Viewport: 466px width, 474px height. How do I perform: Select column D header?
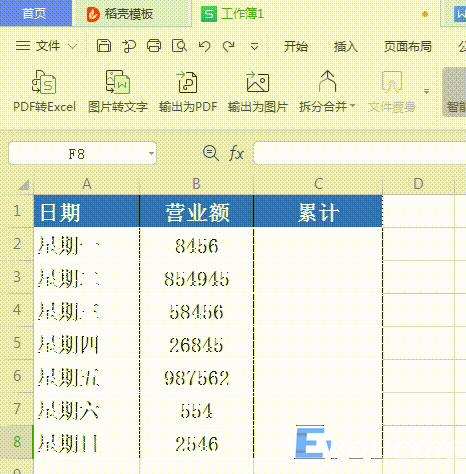(418, 184)
